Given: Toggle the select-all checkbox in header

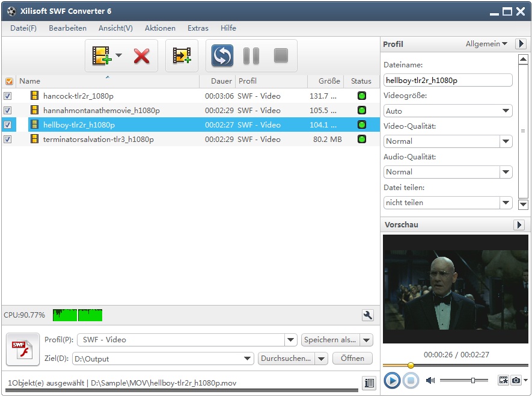Looking at the screenshot, I should 9,81.
